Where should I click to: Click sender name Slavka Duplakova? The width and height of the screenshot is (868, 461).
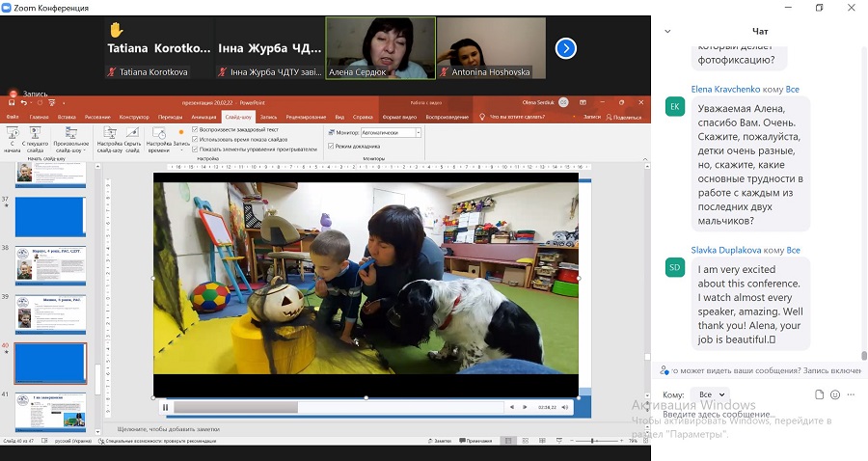[725, 250]
